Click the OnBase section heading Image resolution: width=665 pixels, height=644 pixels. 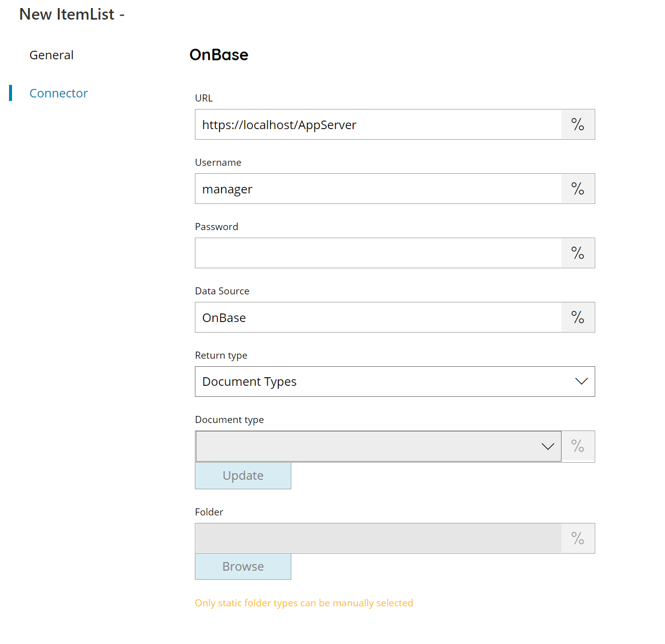219,55
